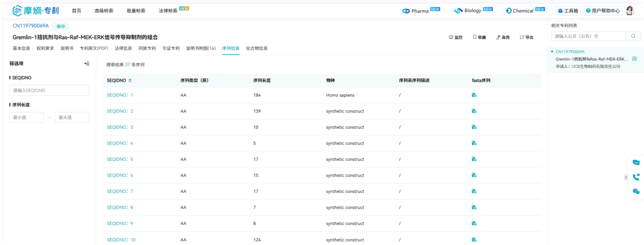This screenshot has height=245, width=644.
Task: Expand the floating sidebar arrow
Action: pos(626,177)
